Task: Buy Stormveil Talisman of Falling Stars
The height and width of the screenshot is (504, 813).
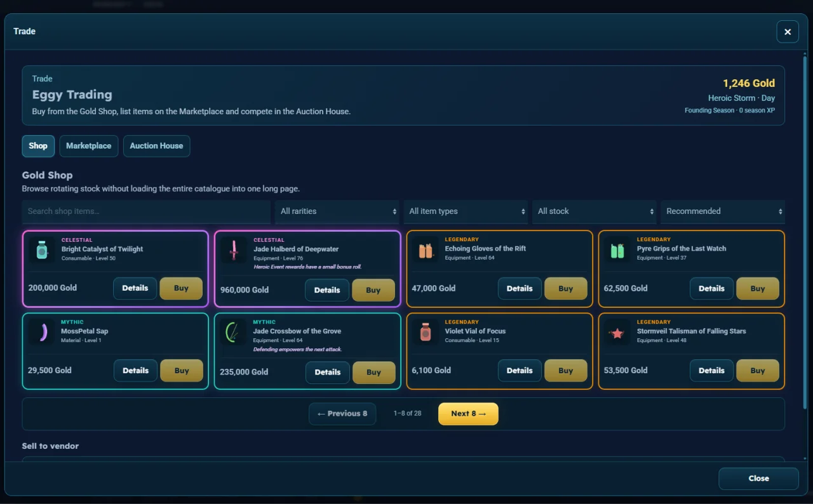Action: click(x=758, y=371)
